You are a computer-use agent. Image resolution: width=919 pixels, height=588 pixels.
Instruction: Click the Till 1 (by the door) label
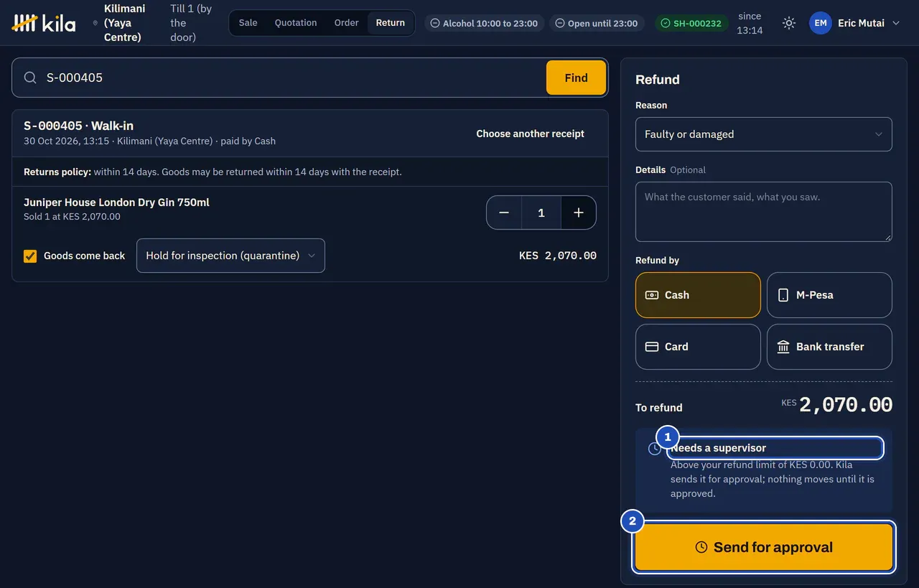(x=191, y=23)
